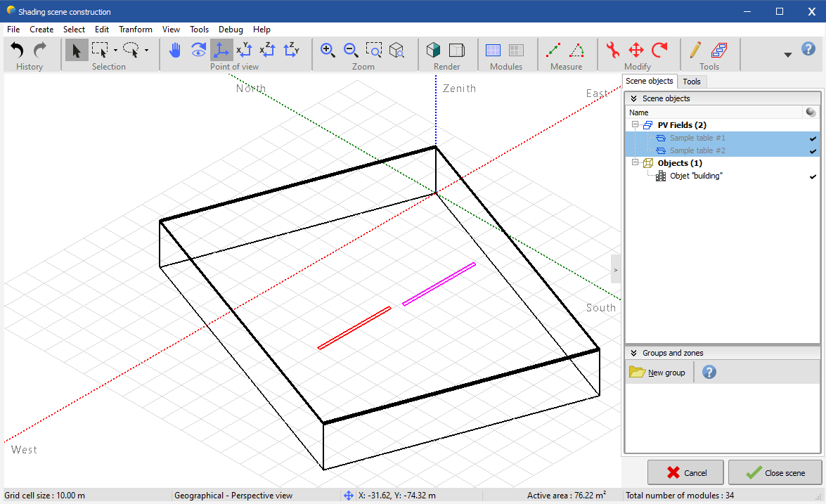The height and width of the screenshot is (504, 826).
Task: Toggle visibility of Objet "building"
Action: click(813, 176)
